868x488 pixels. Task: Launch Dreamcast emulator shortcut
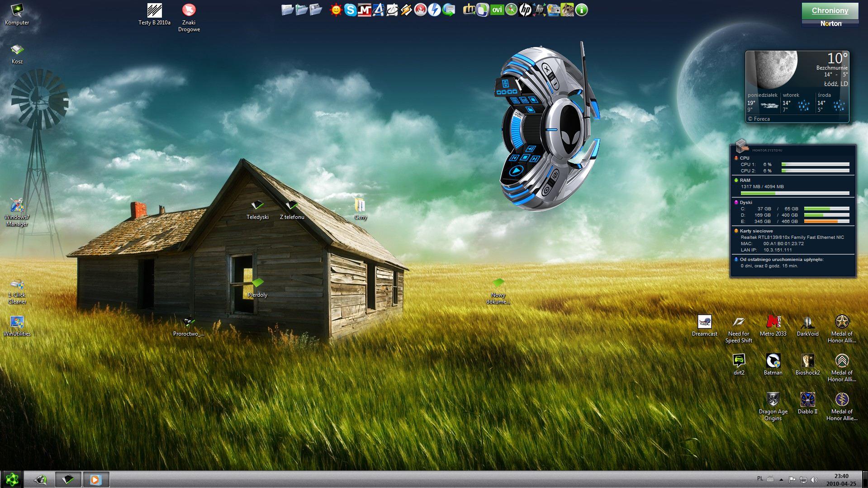(x=704, y=326)
